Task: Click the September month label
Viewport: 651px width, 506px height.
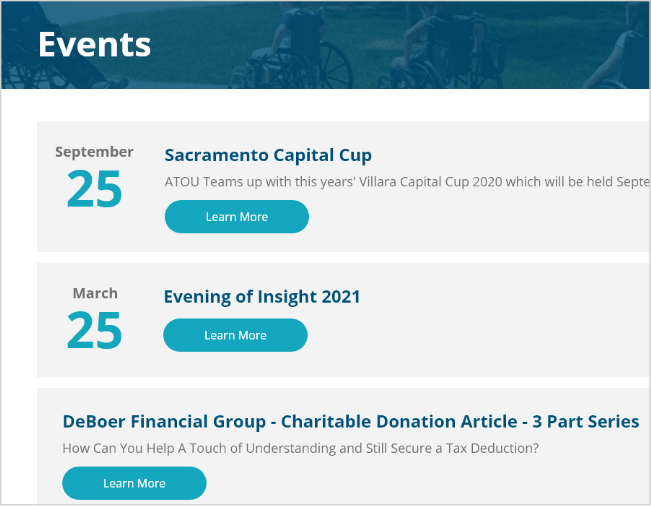Action: tap(94, 152)
